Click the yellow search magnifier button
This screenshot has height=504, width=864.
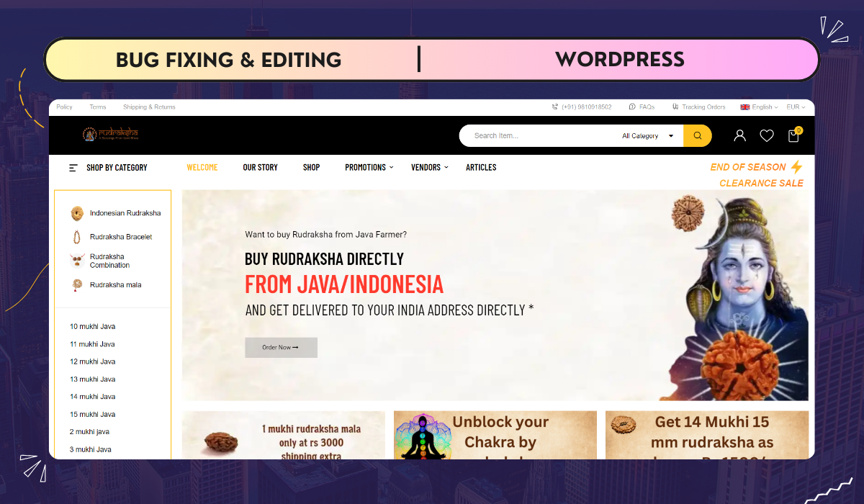[697, 135]
